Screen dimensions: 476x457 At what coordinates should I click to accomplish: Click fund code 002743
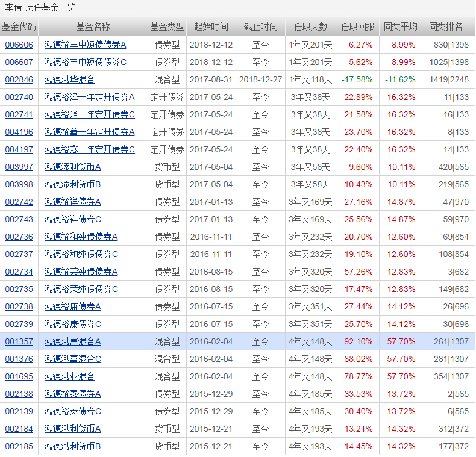[x=19, y=219]
